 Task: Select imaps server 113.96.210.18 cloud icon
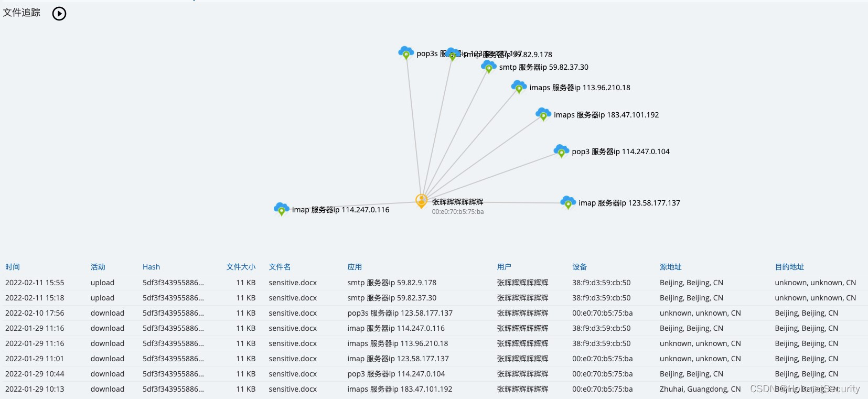click(x=519, y=87)
